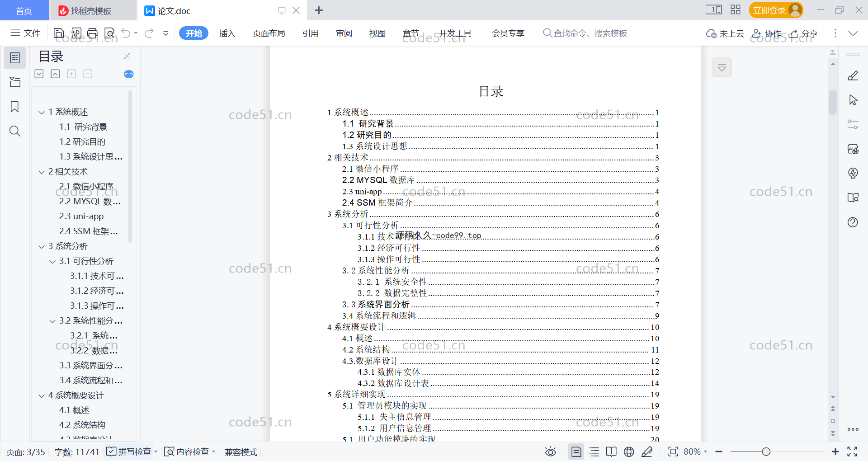Open the 会员专享 tab
Viewport: 868px width, 461px height.
click(x=508, y=33)
